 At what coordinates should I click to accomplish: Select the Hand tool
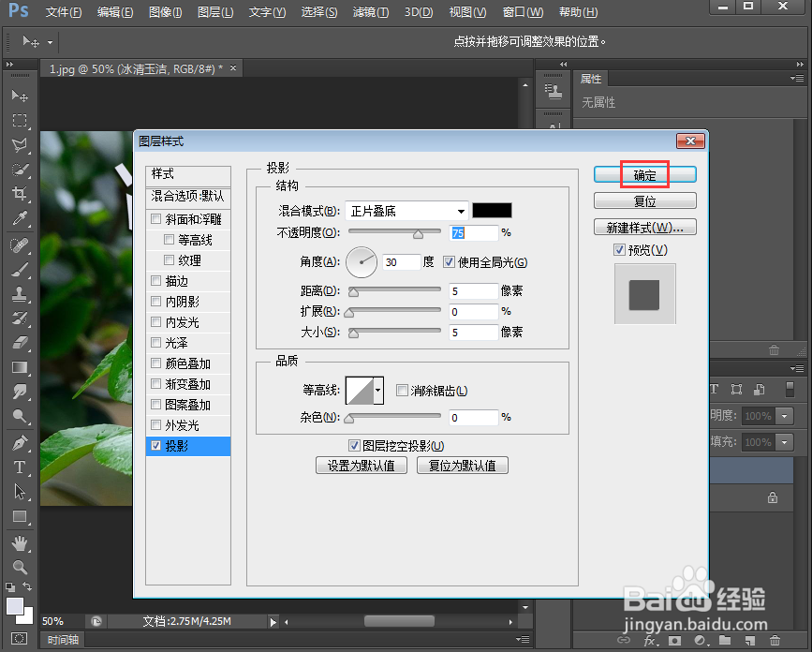click(x=20, y=543)
